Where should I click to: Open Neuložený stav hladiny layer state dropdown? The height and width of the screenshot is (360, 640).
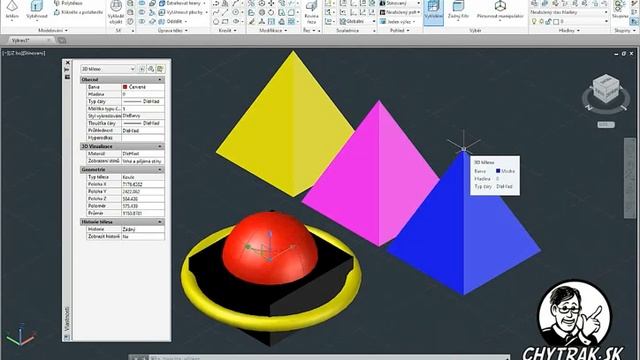tap(569, 12)
